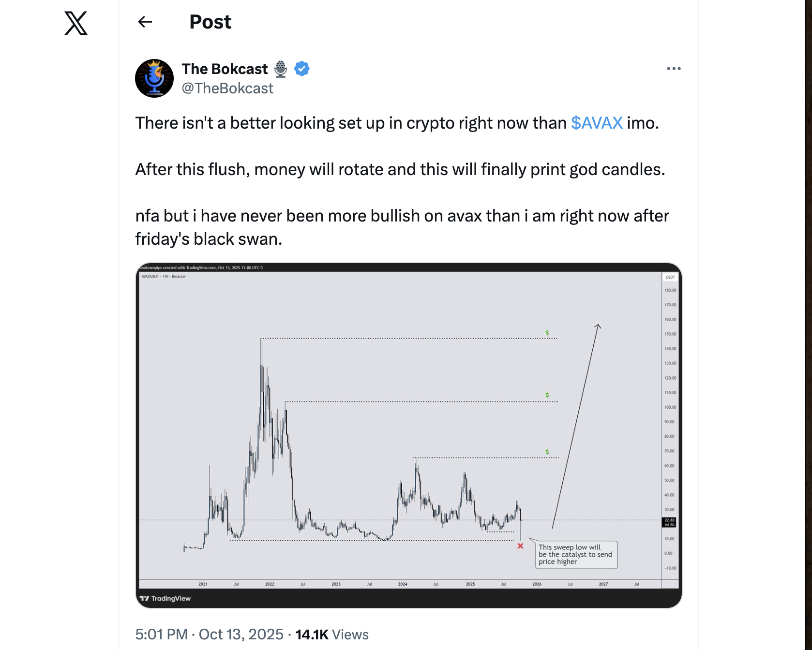
Task: Open The Bokcast profile avatar
Action: (154, 78)
